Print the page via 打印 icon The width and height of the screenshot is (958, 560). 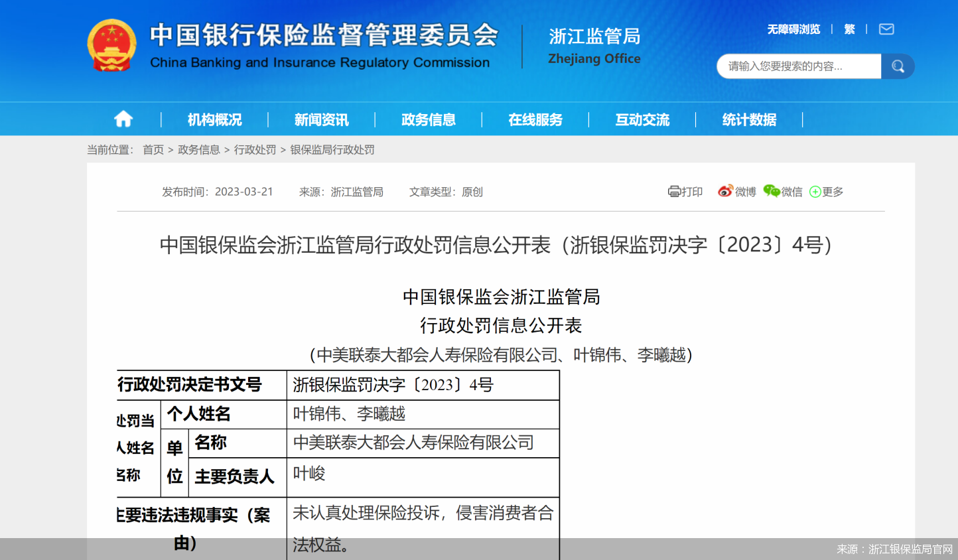click(685, 192)
